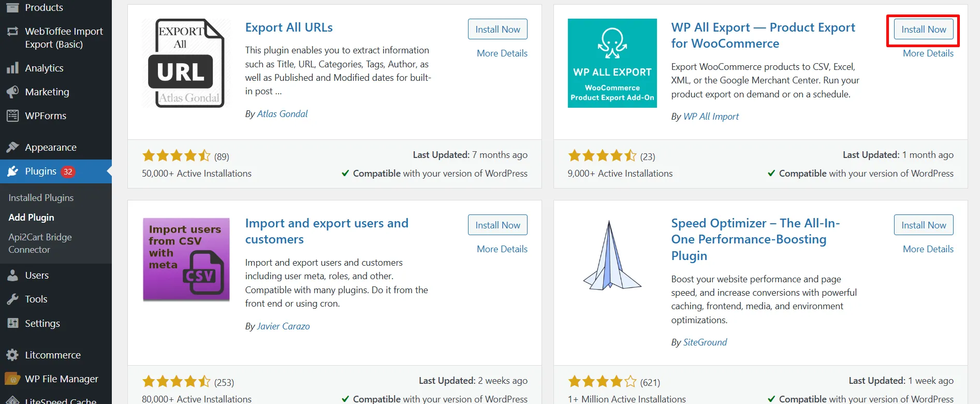Open WebToffee Import Export (Basic) menu

[64, 38]
